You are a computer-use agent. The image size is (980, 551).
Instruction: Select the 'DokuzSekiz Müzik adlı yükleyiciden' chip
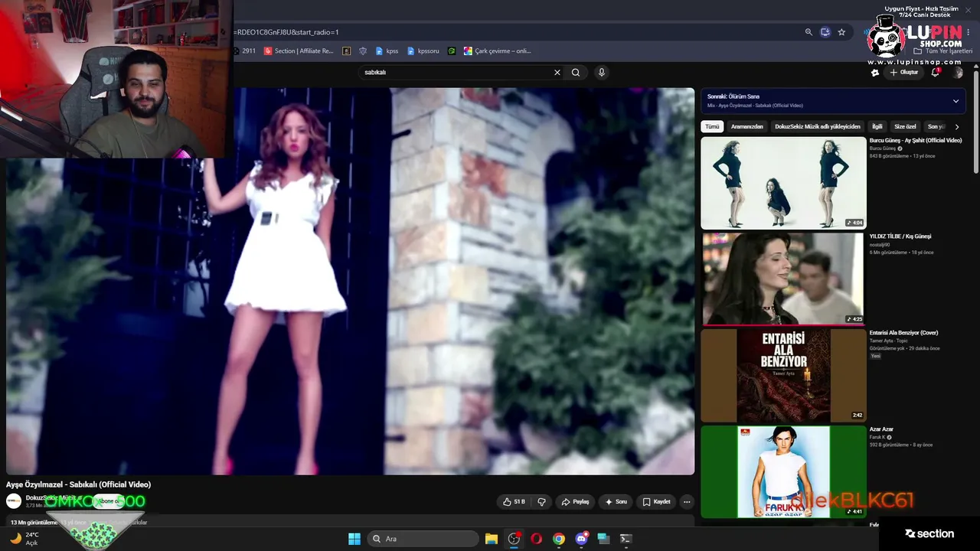point(818,126)
